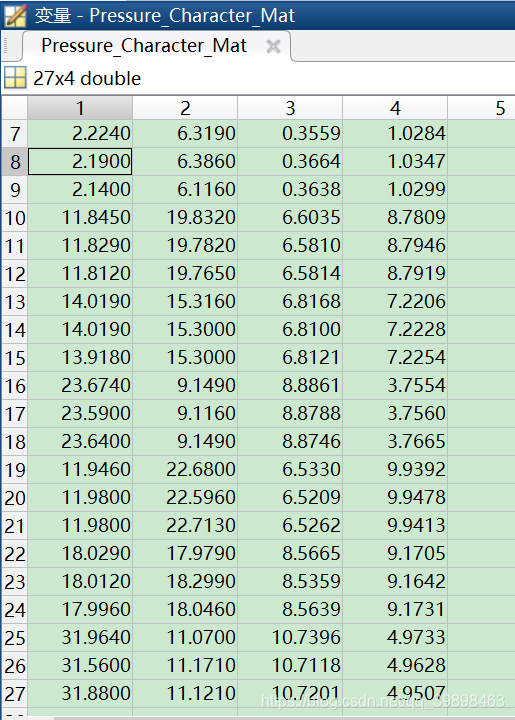Click cell with value 2.2240
The image size is (515, 720).
pyautogui.click(x=80, y=134)
